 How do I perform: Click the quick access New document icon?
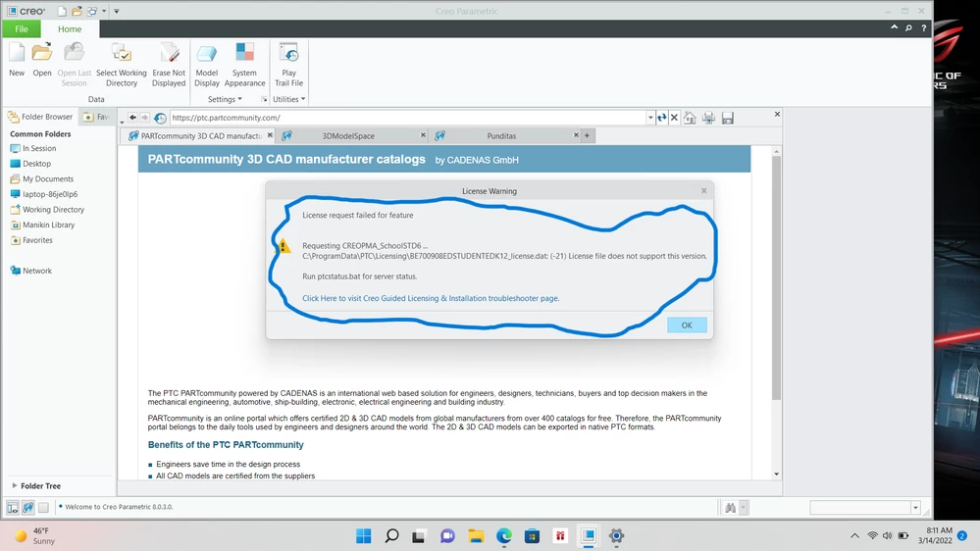point(62,11)
